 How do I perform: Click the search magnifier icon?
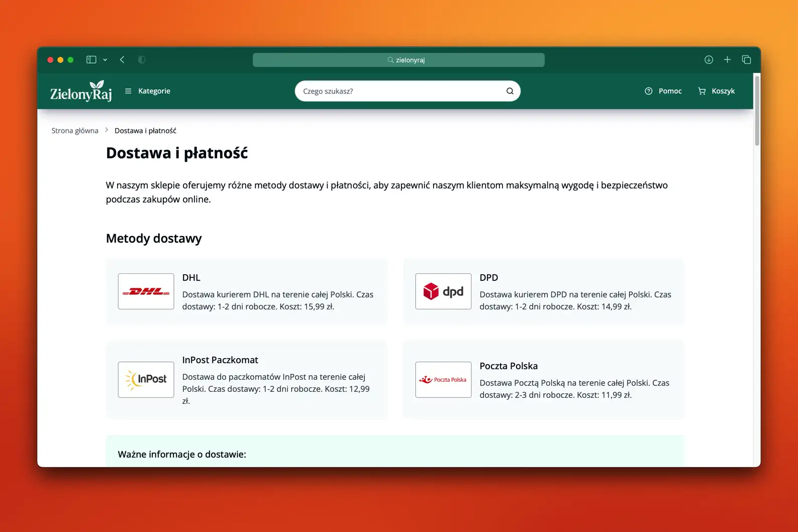click(510, 91)
